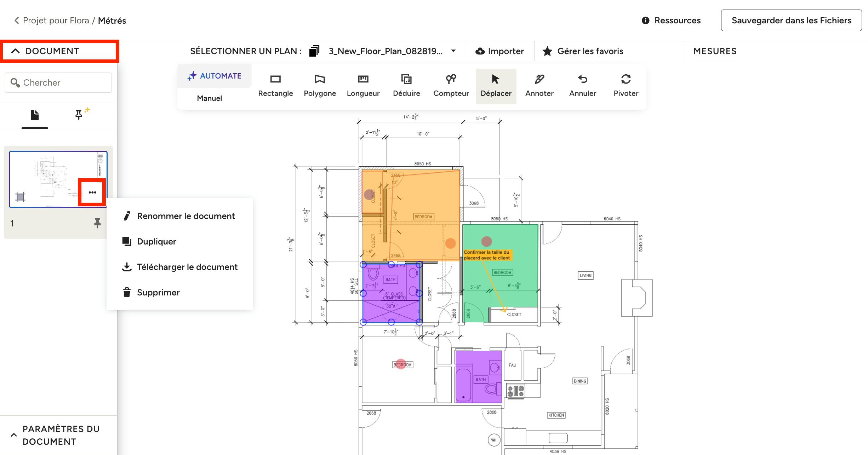Switch to Manuel mode
Viewport: 868px width, 455px height.
point(209,98)
